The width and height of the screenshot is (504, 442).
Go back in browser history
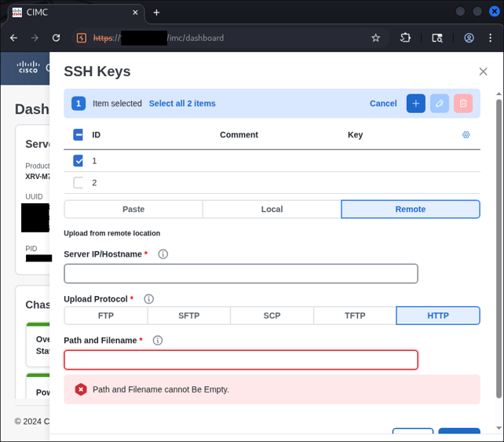point(13,38)
